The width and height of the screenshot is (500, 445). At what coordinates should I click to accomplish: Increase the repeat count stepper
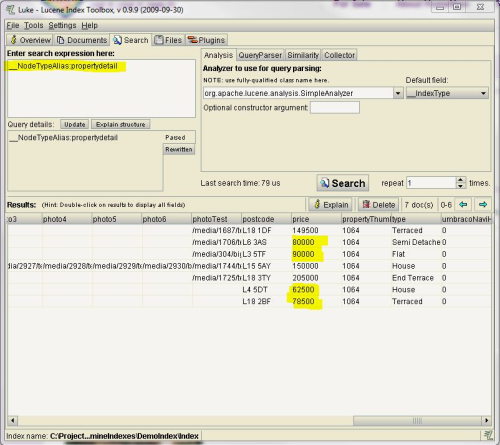pyautogui.click(x=460, y=180)
